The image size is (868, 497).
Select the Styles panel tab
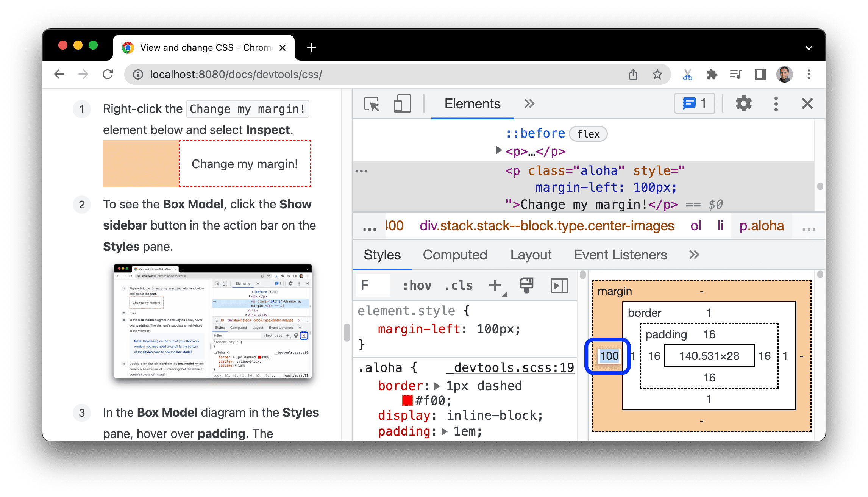pos(381,255)
